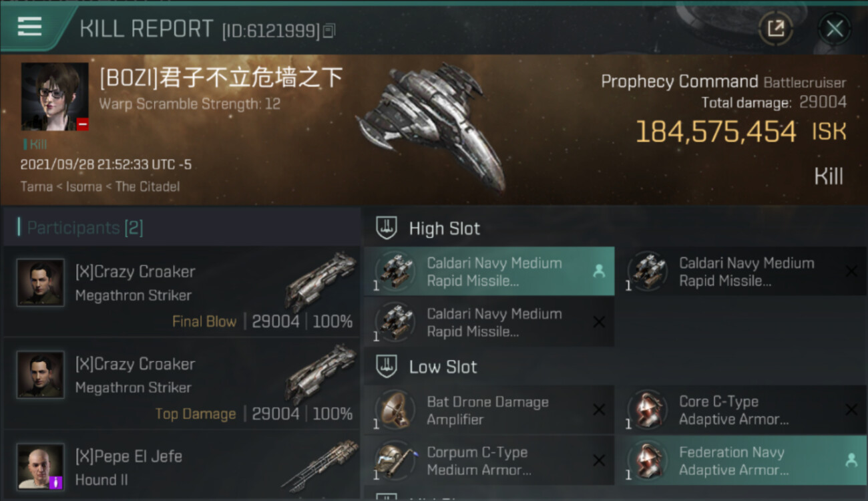Click the Low Slot section icon
Screen dimensions: 868x501
click(387, 366)
